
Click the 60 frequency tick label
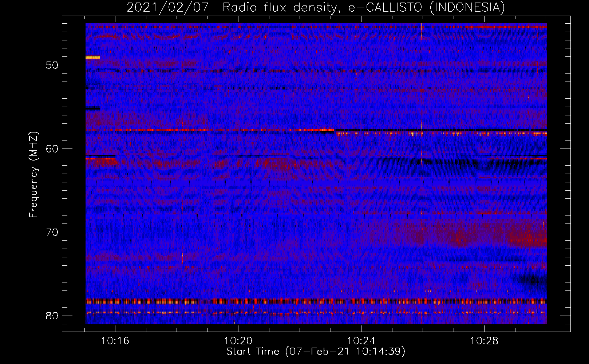(52, 149)
